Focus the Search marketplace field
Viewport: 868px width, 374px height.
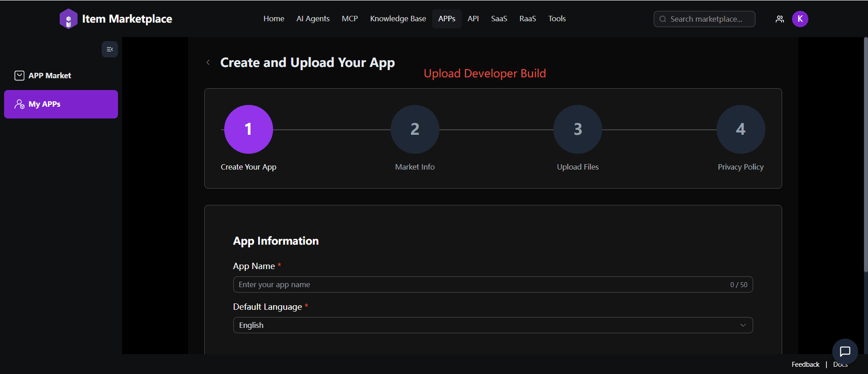coord(704,19)
